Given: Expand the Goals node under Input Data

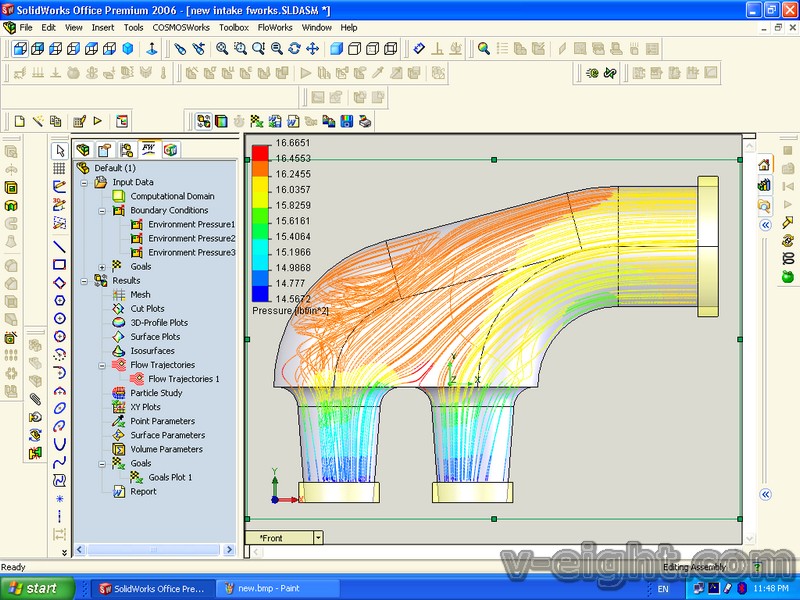Looking at the screenshot, I should (x=102, y=267).
